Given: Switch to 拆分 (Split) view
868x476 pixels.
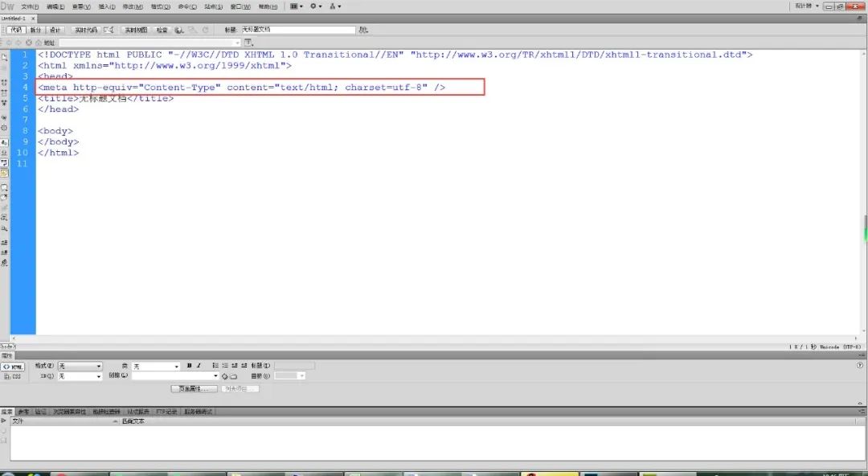Looking at the screenshot, I should pos(35,30).
